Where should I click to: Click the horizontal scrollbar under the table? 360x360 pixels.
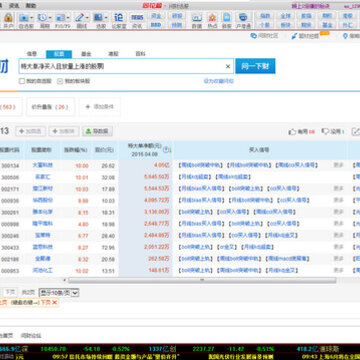click(x=202, y=280)
